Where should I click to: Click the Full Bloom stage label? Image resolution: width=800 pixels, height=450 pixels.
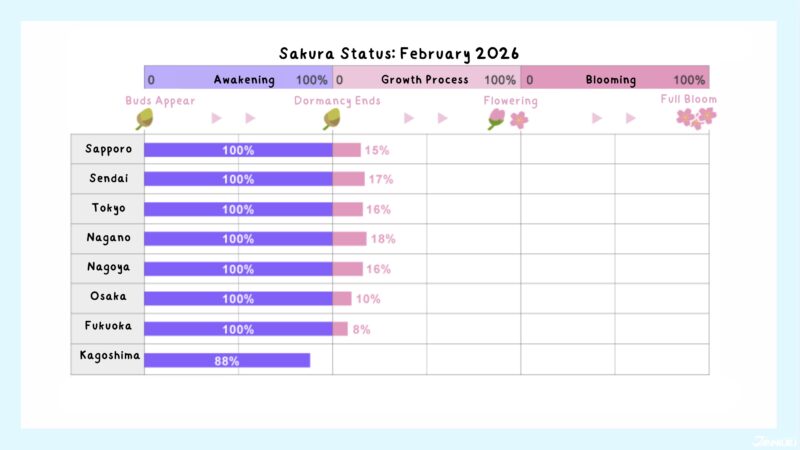pos(688,99)
